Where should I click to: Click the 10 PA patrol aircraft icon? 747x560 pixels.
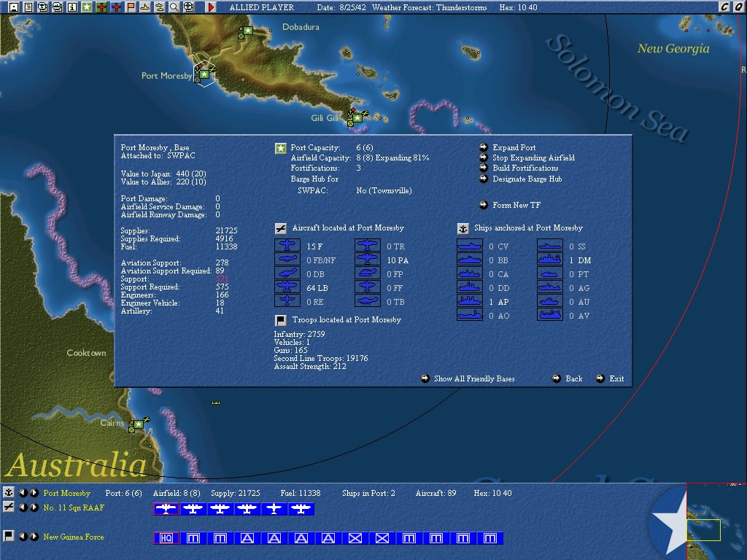[x=368, y=260]
